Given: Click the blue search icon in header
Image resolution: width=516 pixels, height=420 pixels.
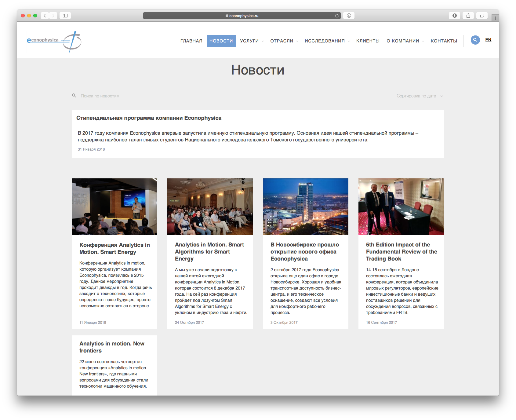Looking at the screenshot, I should 475,40.
